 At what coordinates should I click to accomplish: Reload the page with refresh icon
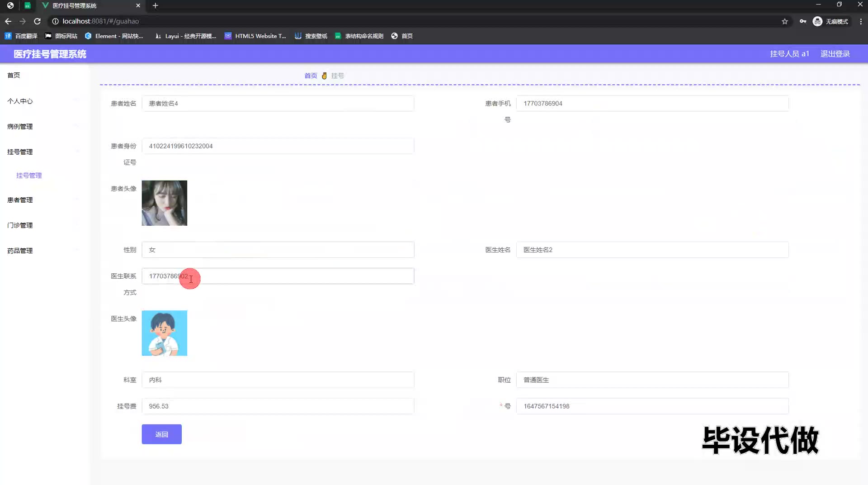[38, 21]
